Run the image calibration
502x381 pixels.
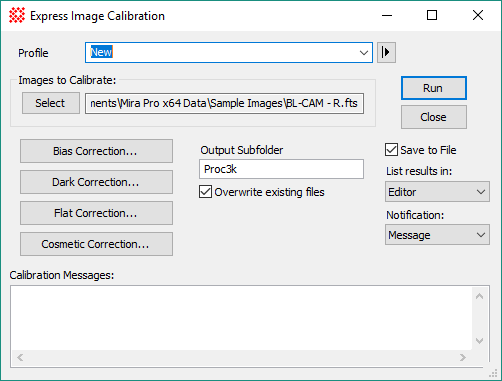click(434, 88)
